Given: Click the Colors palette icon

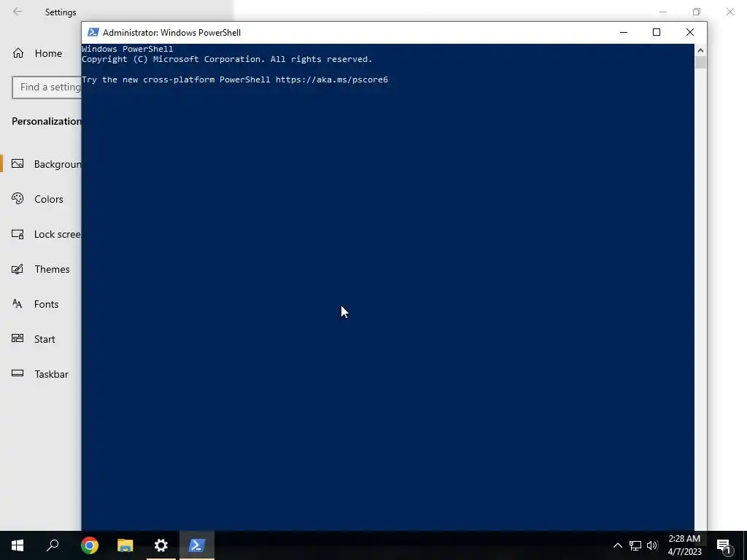Looking at the screenshot, I should pyautogui.click(x=18, y=198).
